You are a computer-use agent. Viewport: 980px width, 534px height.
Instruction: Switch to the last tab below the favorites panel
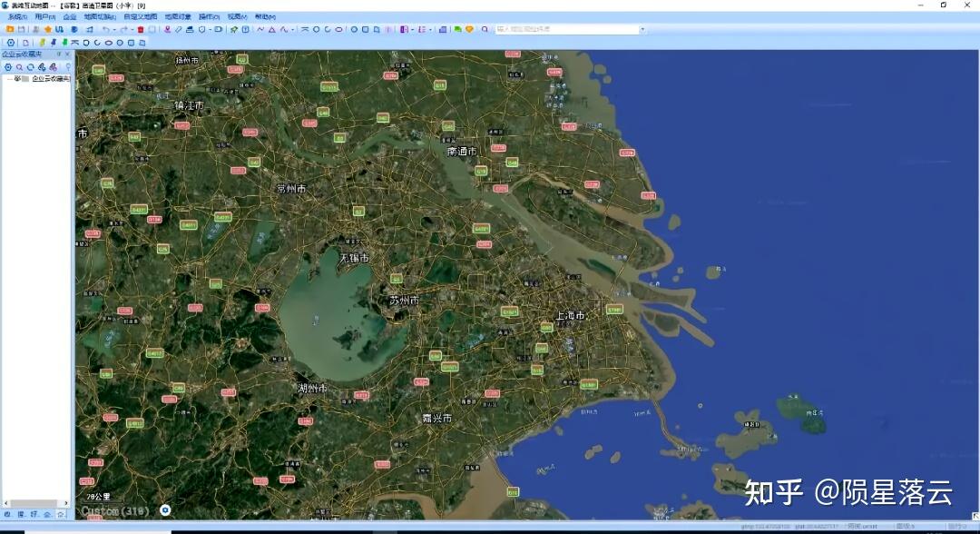[x=61, y=514]
